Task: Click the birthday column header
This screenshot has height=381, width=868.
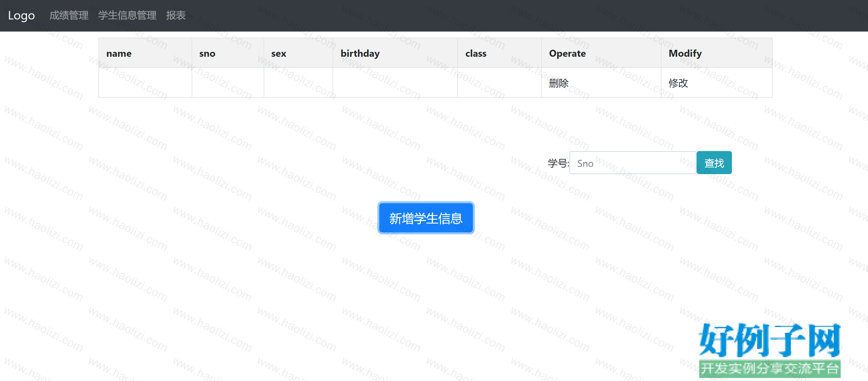Action: click(x=395, y=53)
